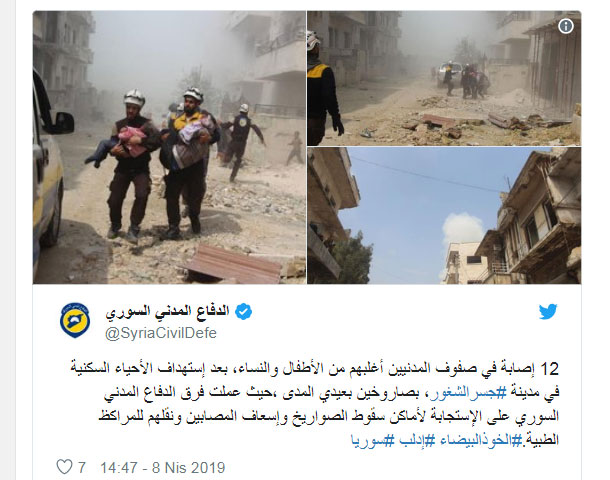
Task: Open the @SyriaCivilDefe handle
Action: click(x=161, y=333)
